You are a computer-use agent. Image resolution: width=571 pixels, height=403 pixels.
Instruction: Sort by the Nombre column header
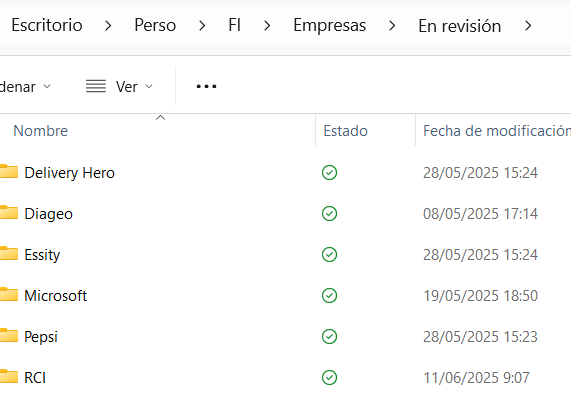point(40,131)
